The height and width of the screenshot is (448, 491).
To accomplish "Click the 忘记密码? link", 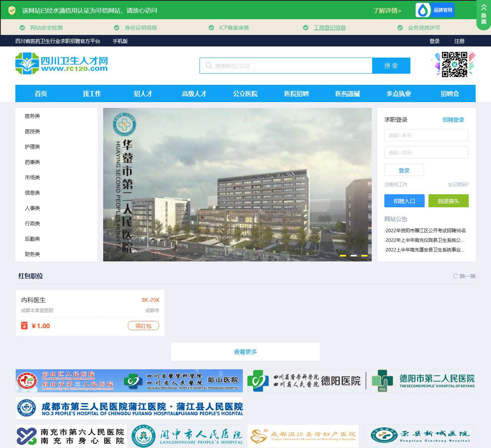I will tap(458, 185).
